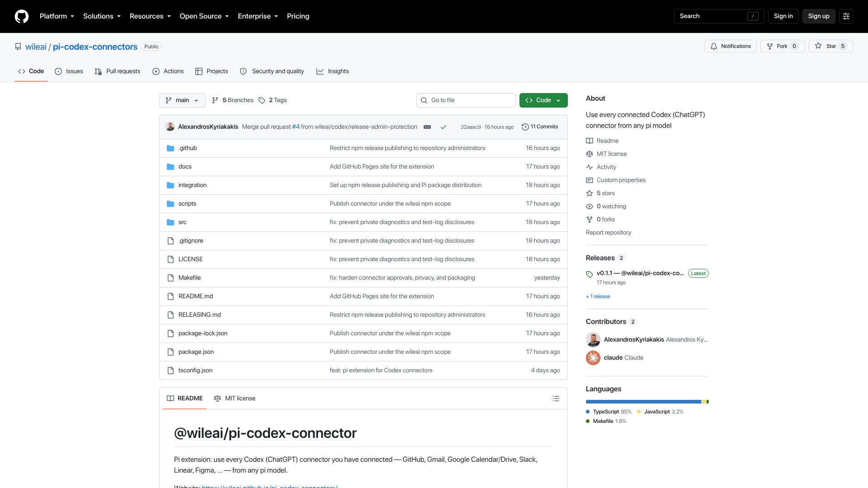
Task: Expand the Enterprise menu
Action: click(x=258, y=16)
